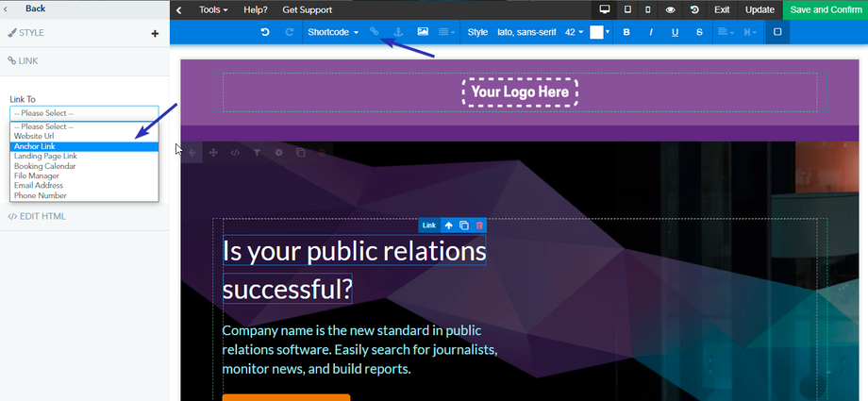This screenshot has height=401, width=868.
Task: Click the Update button
Action: pyautogui.click(x=759, y=9)
